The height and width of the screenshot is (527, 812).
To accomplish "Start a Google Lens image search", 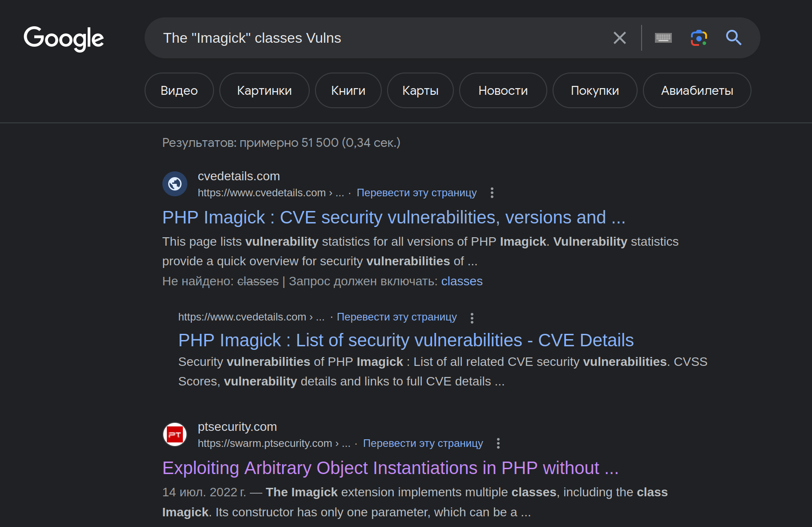I will 699,38.
